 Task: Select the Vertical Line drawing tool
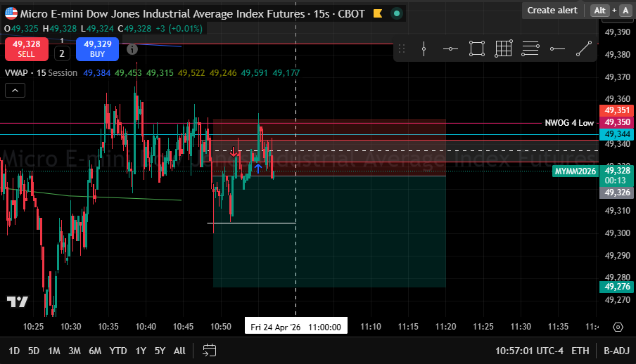tap(424, 49)
